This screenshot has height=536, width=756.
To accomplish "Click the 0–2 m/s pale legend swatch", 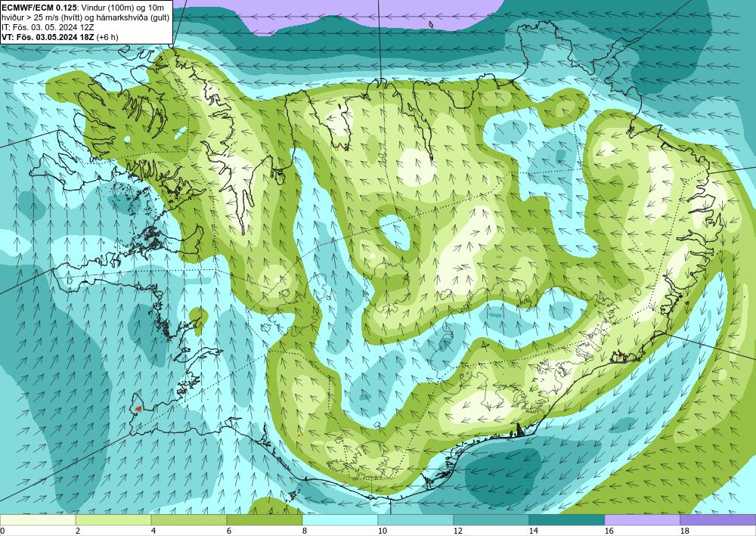I will pyautogui.click(x=38, y=520).
